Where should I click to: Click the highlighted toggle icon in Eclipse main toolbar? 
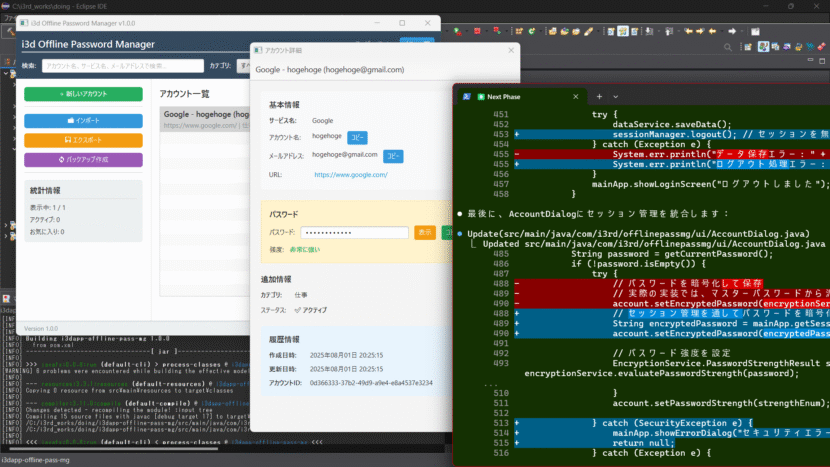[622, 32]
